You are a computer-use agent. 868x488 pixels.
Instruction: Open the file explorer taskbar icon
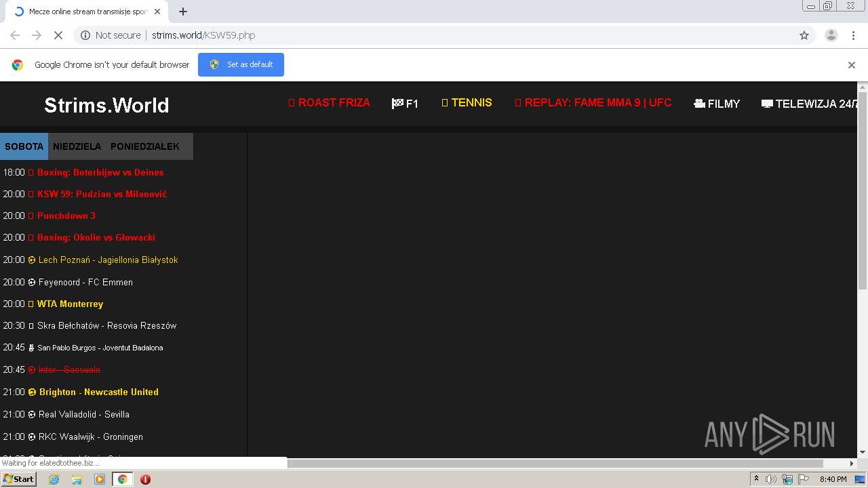(77, 479)
